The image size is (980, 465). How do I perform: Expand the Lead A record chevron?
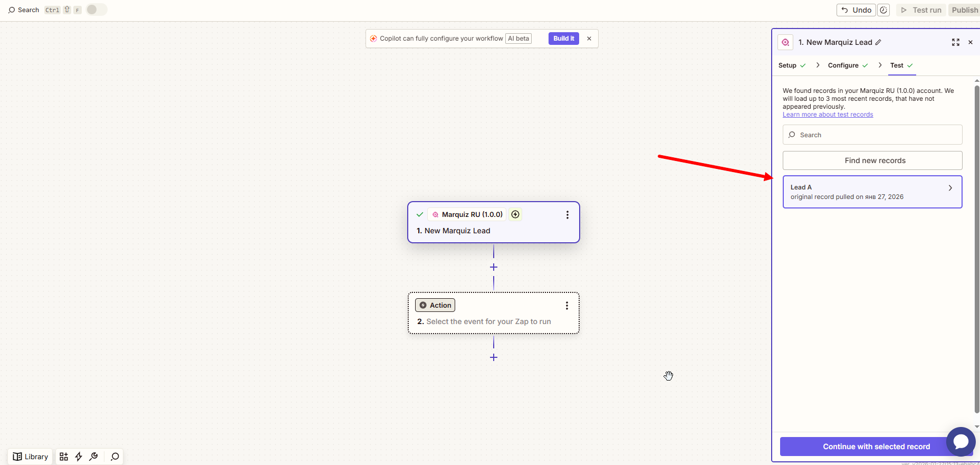point(950,188)
